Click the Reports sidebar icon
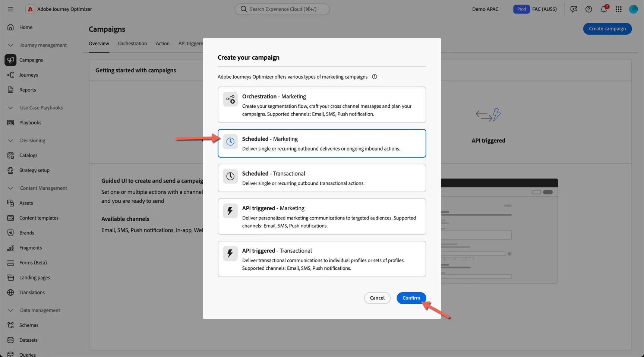The width and height of the screenshot is (644, 357). [10, 90]
